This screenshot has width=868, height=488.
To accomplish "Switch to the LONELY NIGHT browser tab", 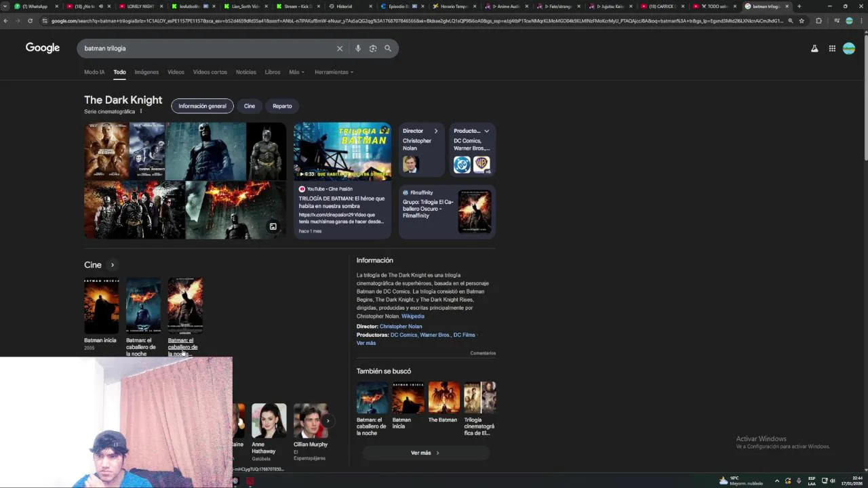I will point(141,6).
